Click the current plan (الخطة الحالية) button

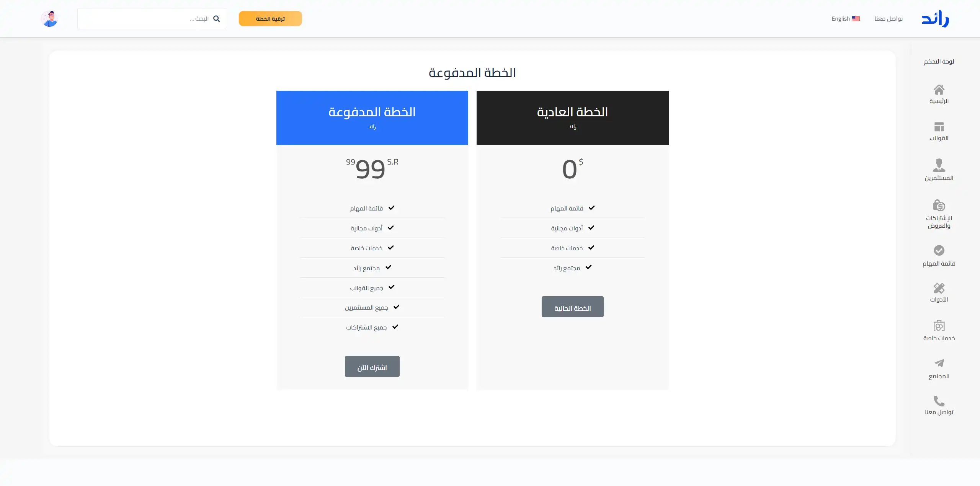pyautogui.click(x=572, y=307)
